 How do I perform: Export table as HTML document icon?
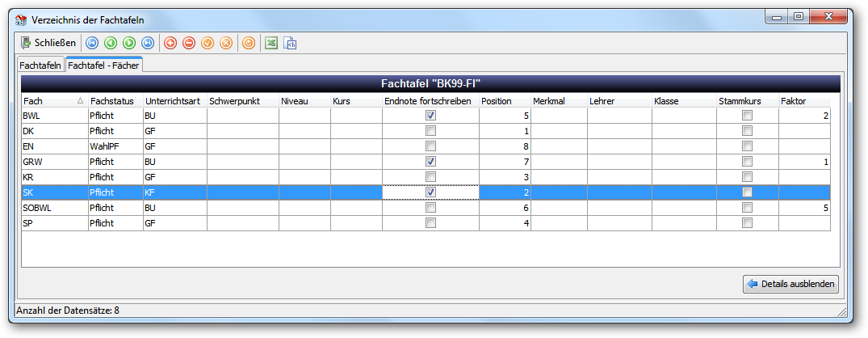[x=290, y=43]
